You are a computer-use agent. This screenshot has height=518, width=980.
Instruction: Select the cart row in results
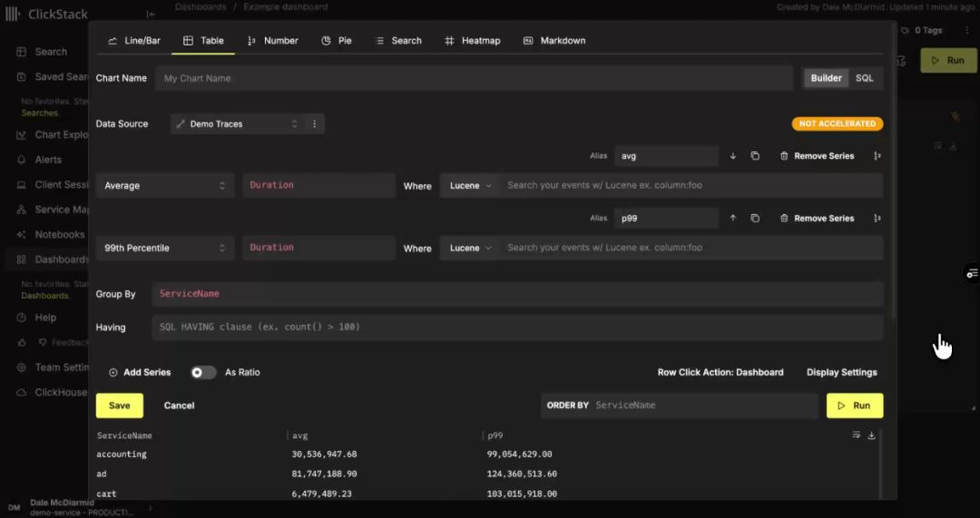point(487,494)
